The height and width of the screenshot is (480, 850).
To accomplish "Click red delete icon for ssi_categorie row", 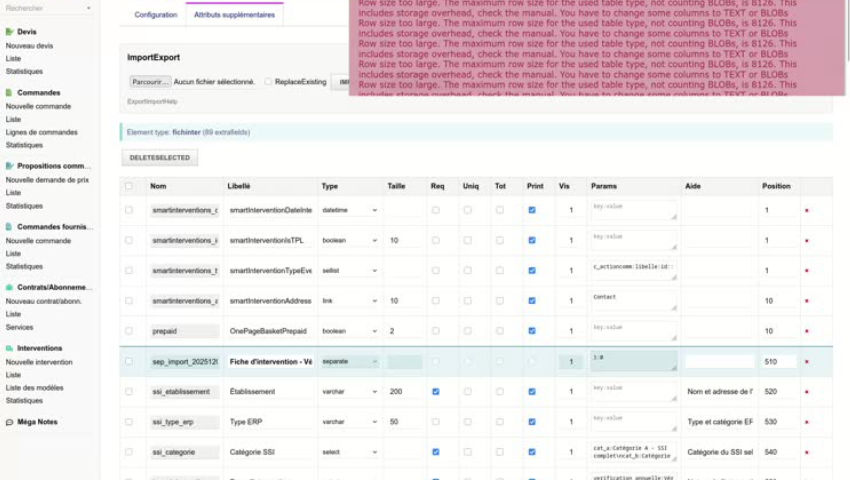I will coord(806,453).
